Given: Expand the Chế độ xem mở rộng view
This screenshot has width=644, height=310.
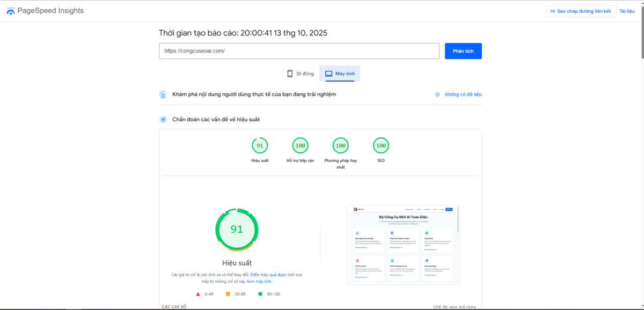Looking at the screenshot, I should 454,307.
